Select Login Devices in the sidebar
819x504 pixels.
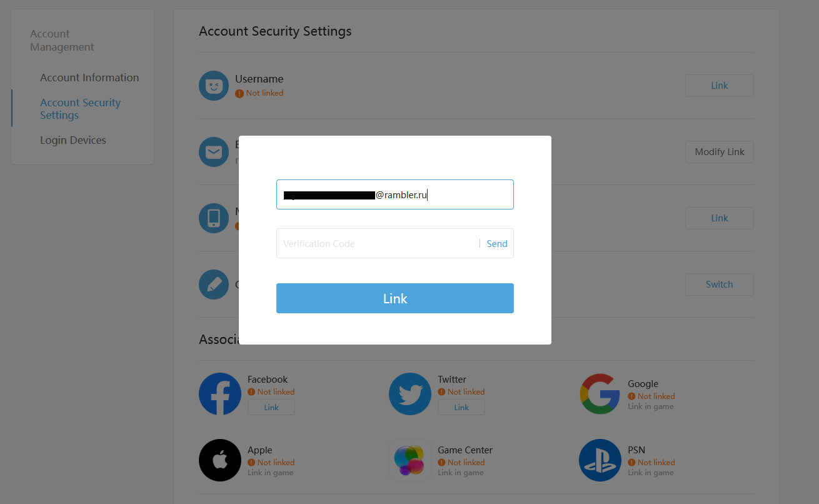coord(73,140)
